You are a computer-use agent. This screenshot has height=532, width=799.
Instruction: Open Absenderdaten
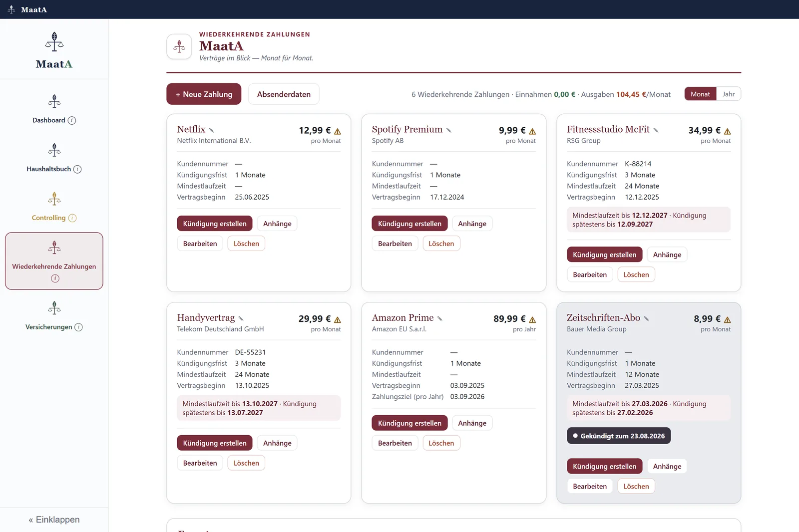[x=284, y=94]
